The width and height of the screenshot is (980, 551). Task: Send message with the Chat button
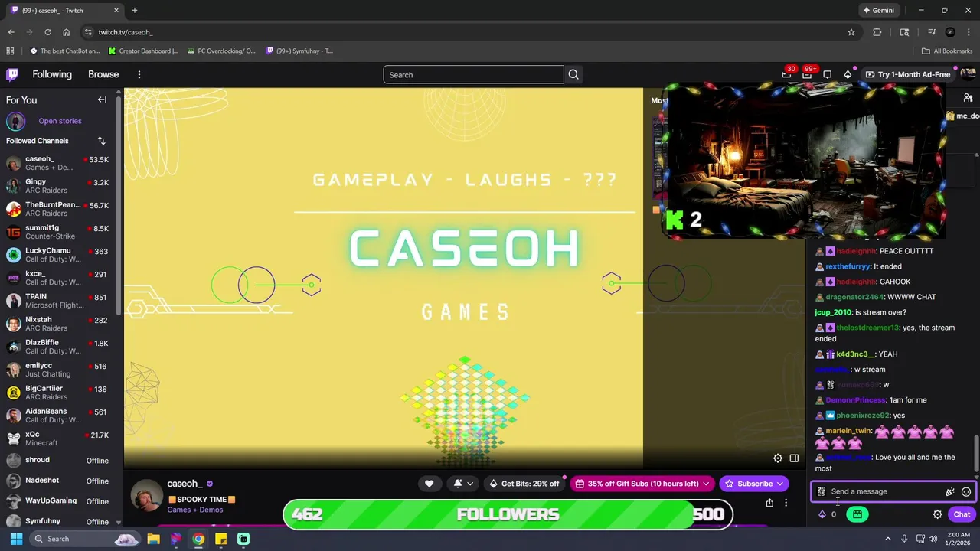pyautogui.click(x=962, y=514)
